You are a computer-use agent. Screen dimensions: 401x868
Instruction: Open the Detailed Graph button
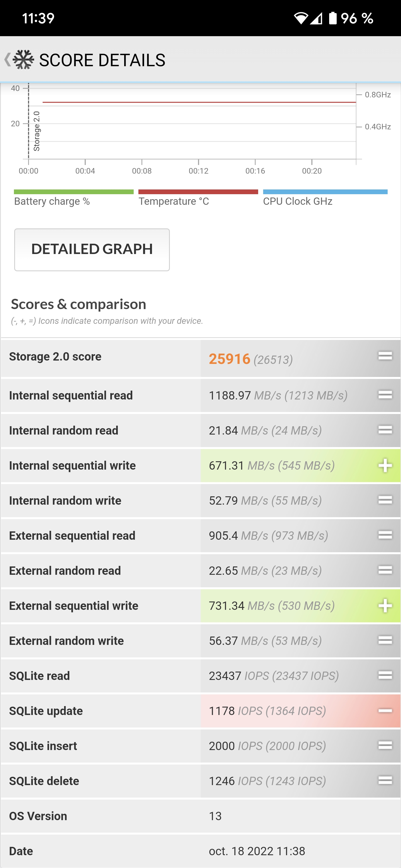(x=92, y=250)
